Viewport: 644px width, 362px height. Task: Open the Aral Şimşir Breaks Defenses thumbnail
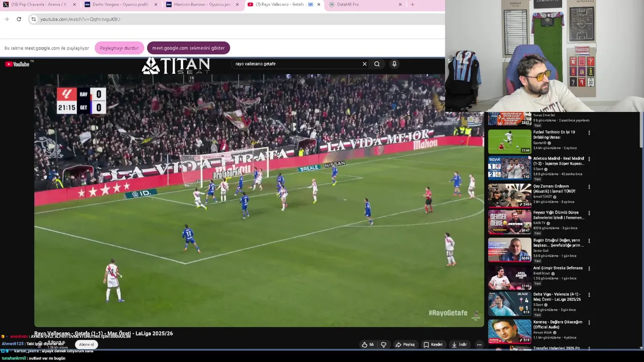point(509,277)
